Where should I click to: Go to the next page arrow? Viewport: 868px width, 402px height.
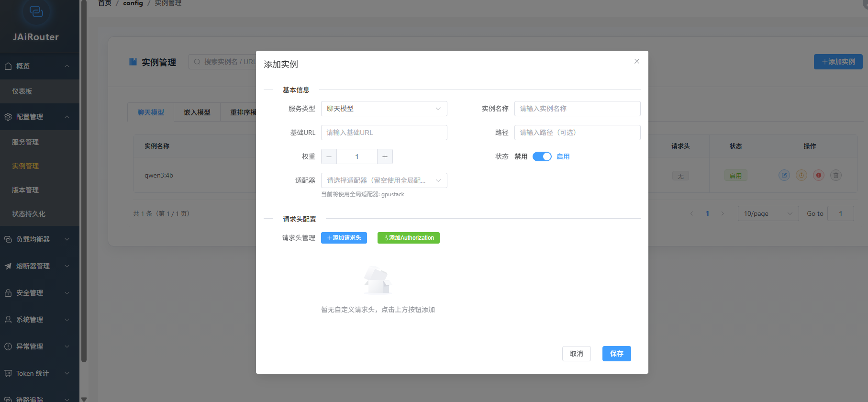pos(723,213)
